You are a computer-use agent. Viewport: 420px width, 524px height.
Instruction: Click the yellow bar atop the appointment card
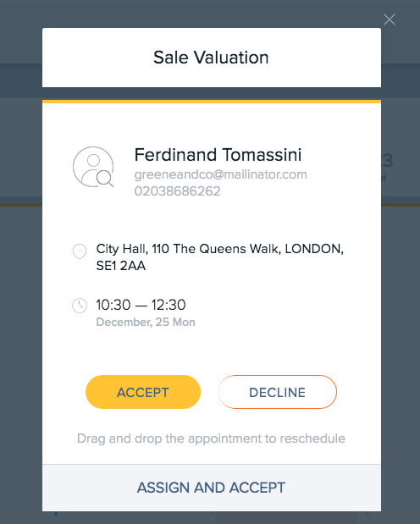[212, 102]
